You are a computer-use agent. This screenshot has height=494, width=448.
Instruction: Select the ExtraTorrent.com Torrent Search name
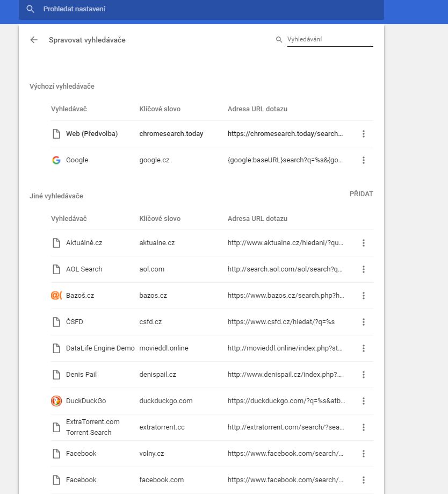click(93, 427)
